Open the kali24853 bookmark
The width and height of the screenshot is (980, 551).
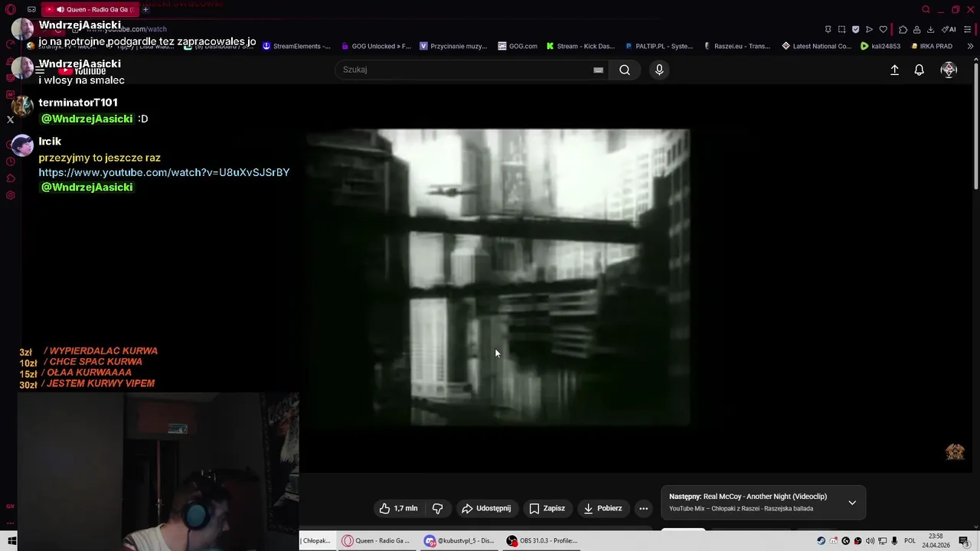pyautogui.click(x=880, y=46)
